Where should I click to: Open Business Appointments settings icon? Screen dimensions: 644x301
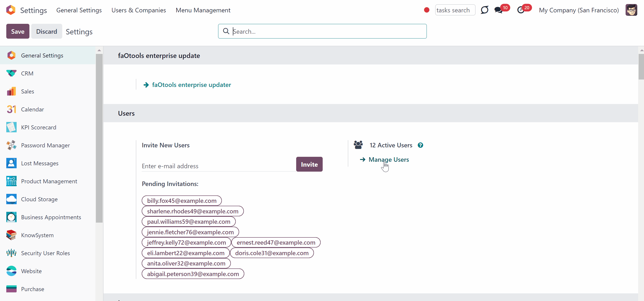pyautogui.click(x=11, y=217)
